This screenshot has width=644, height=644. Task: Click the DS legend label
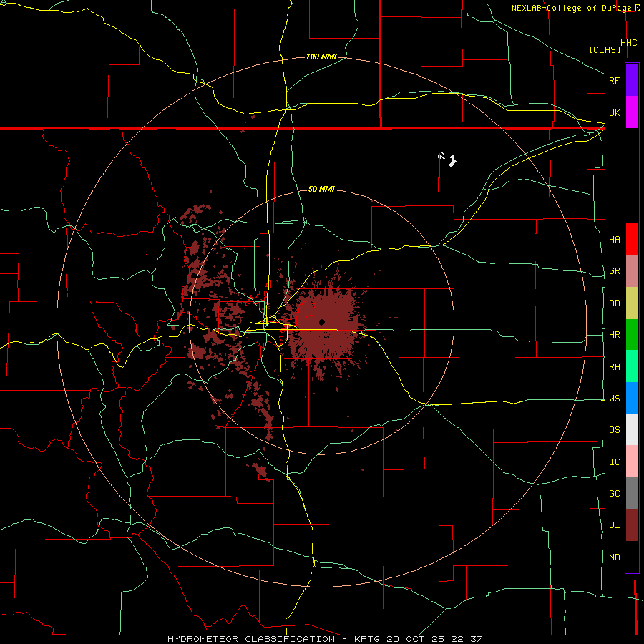click(614, 430)
